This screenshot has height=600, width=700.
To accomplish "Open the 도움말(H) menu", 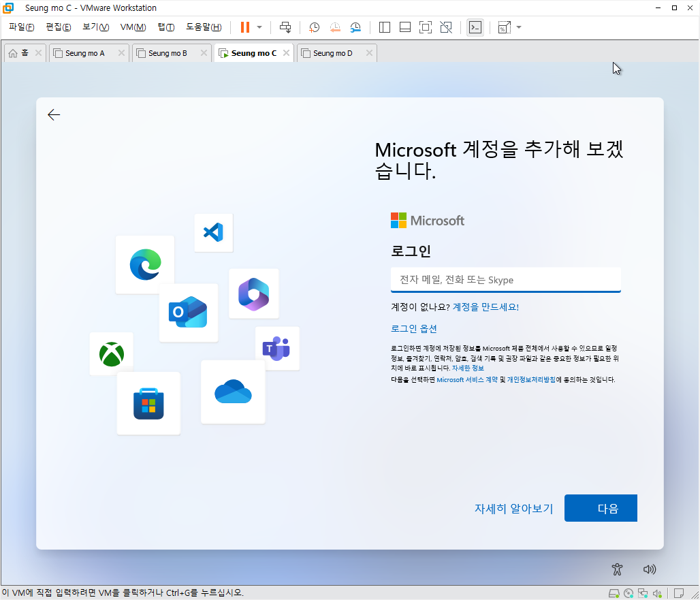I will pos(204,27).
